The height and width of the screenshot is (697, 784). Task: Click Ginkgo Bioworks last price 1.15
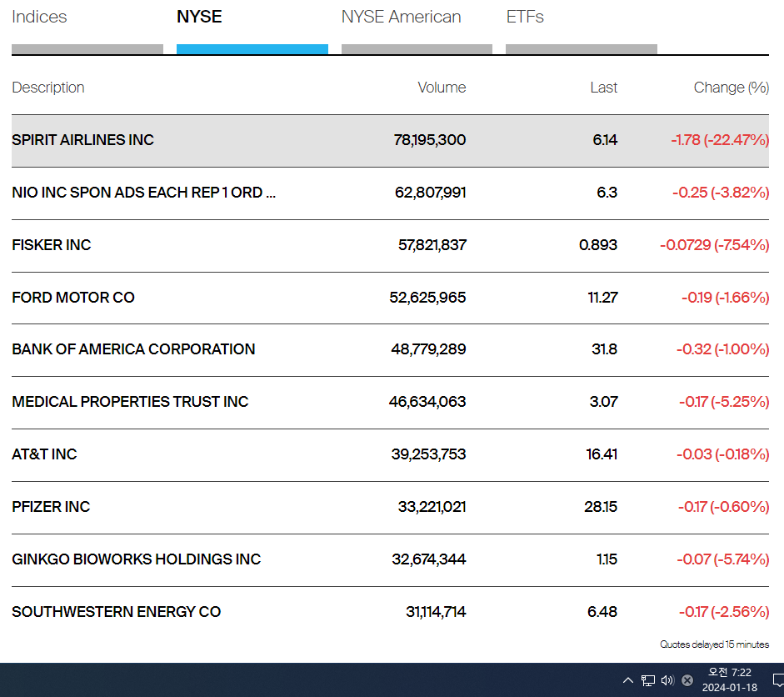(607, 559)
